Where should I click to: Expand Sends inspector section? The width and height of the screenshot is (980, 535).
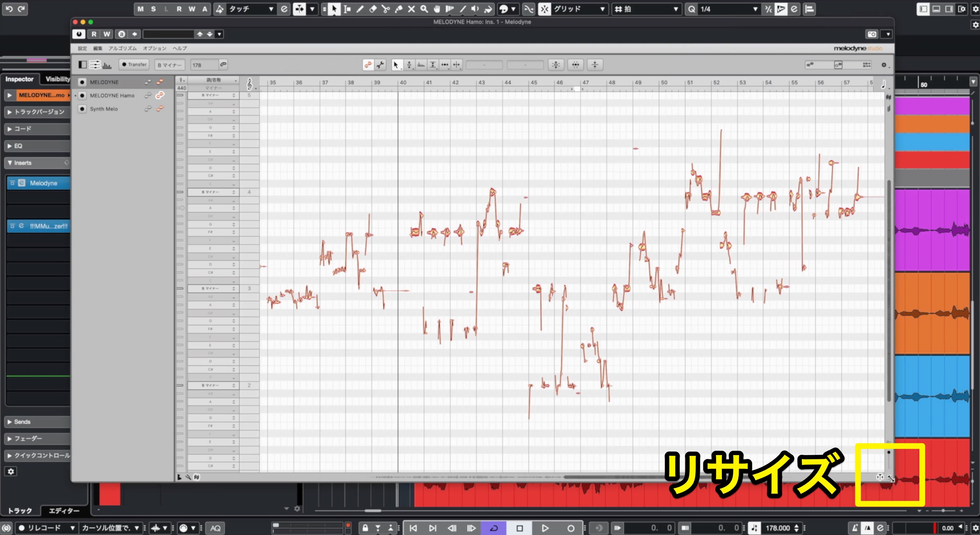(37, 422)
